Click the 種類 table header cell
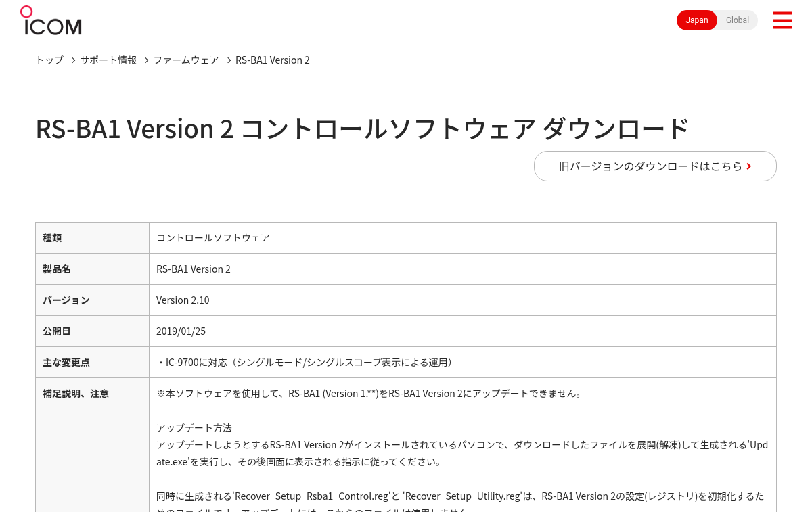The width and height of the screenshot is (812, 512). coord(92,238)
